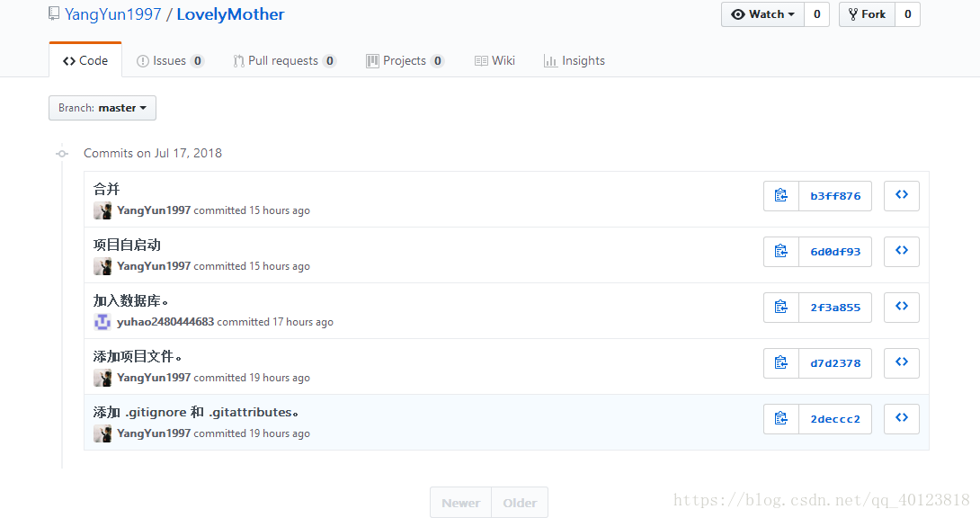Click YangYun1997 author name on 项目自启动 commit
Image resolution: width=980 pixels, height=518 pixels.
point(154,266)
